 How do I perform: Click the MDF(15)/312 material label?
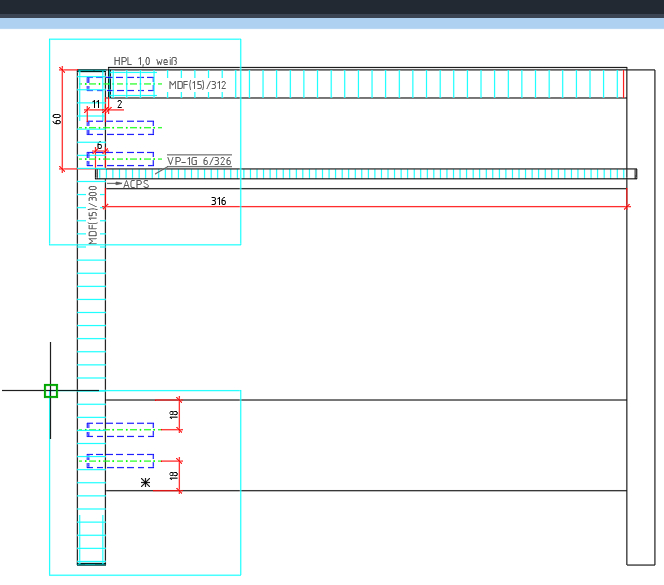point(197,86)
